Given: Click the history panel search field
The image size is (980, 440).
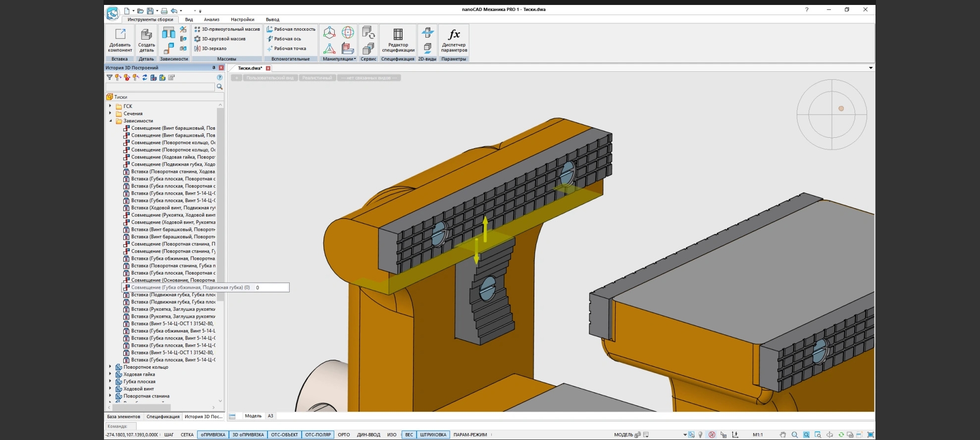Looking at the screenshot, I should [160, 87].
